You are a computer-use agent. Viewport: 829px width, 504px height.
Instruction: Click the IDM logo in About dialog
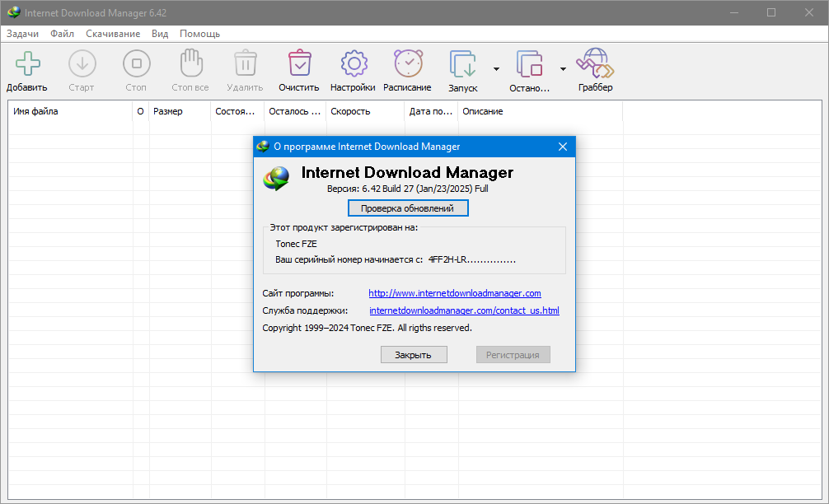(x=277, y=177)
